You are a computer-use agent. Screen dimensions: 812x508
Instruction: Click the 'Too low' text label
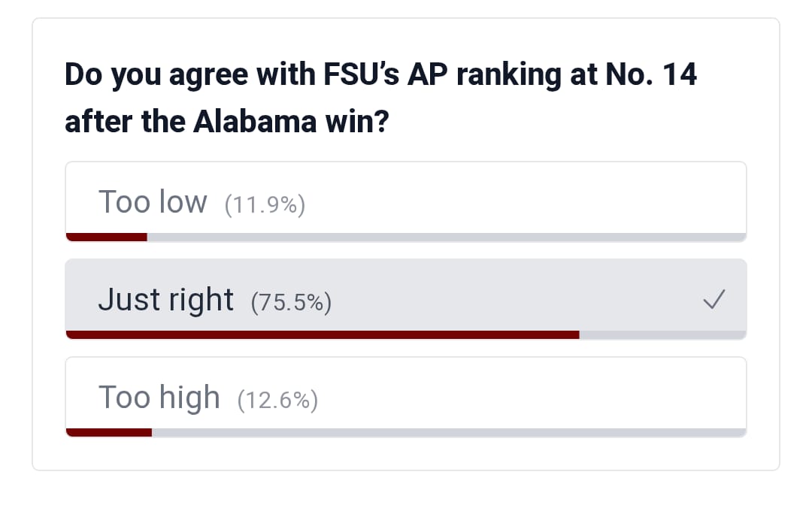pyautogui.click(x=153, y=201)
